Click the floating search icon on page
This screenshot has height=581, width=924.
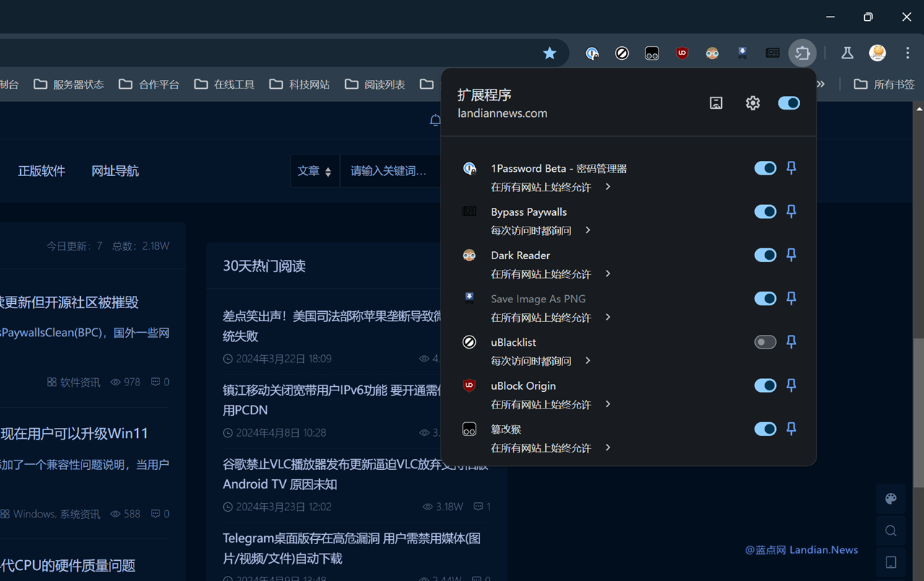[891, 531]
